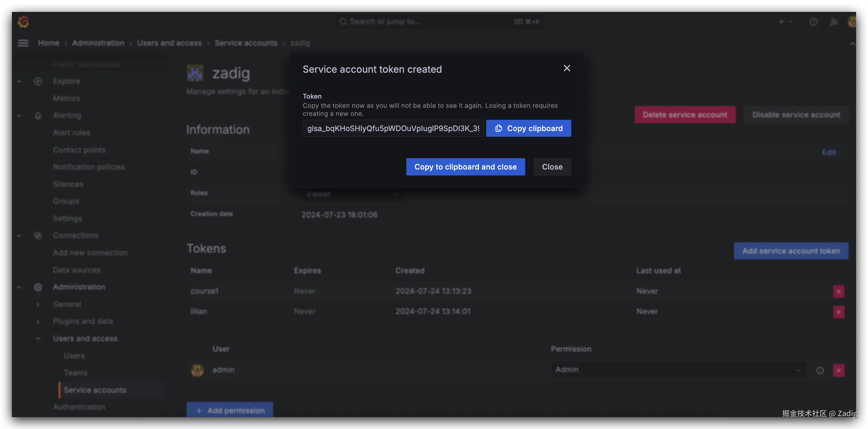The height and width of the screenshot is (429, 868).
Task: Collapse the Users and access section
Action: point(38,339)
